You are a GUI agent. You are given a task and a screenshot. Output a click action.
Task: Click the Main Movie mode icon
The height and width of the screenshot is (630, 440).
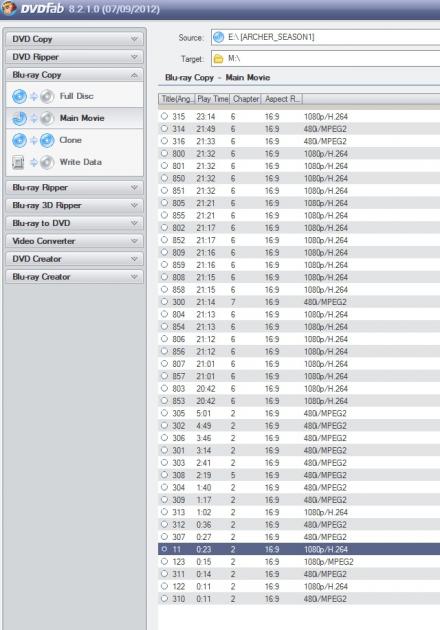point(33,118)
